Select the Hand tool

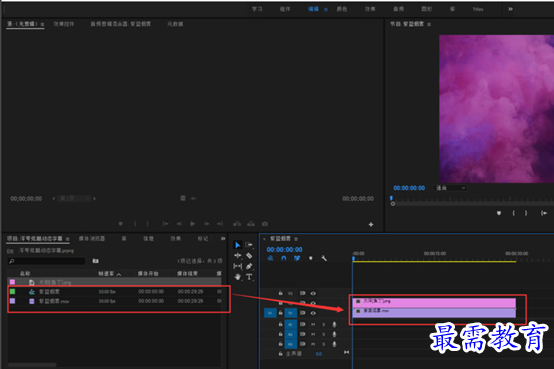[238, 276]
